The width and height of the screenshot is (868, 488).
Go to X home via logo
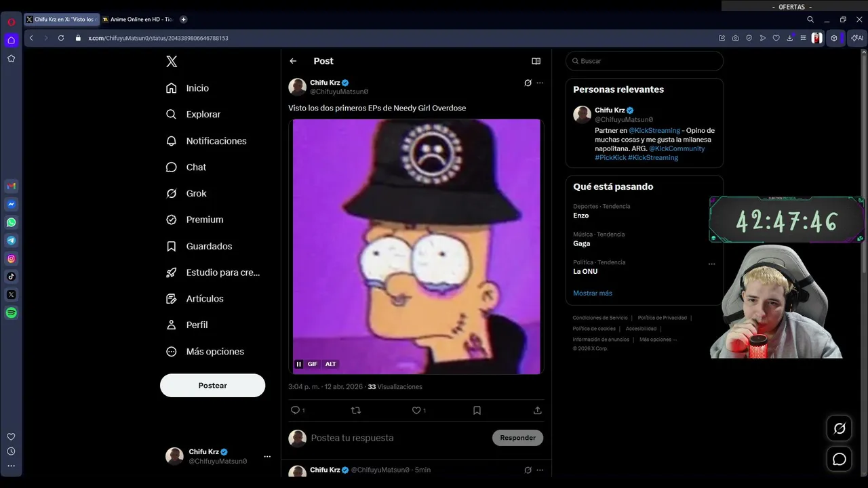coord(172,62)
